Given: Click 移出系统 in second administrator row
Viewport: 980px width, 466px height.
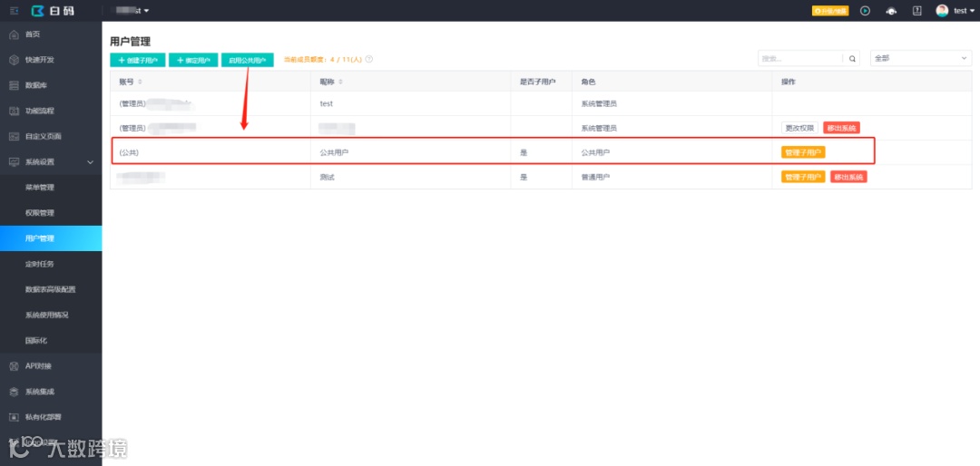Looking at the screenshot, I should pos(842,128).
